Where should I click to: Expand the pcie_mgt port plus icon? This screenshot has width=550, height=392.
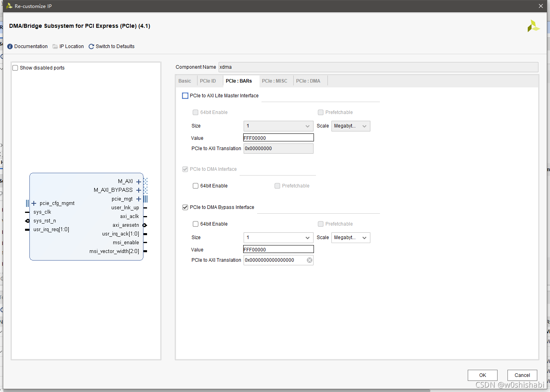(139, 199)
